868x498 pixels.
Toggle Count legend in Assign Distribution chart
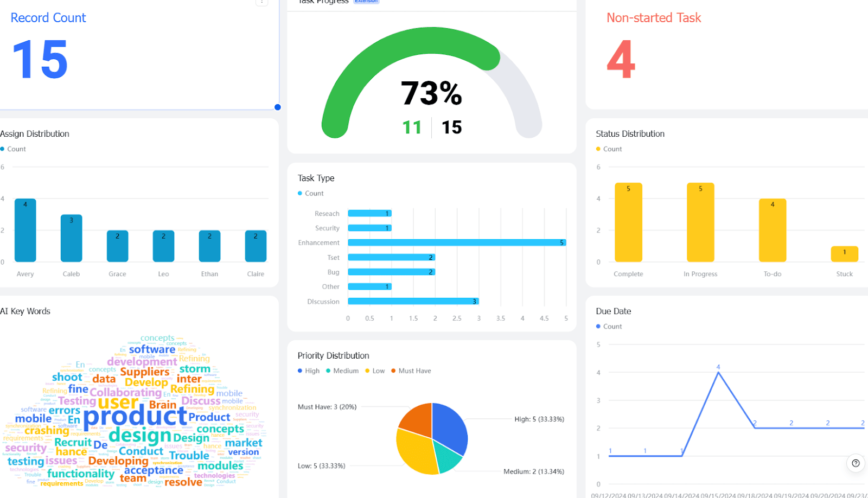[x=13, y=149]
